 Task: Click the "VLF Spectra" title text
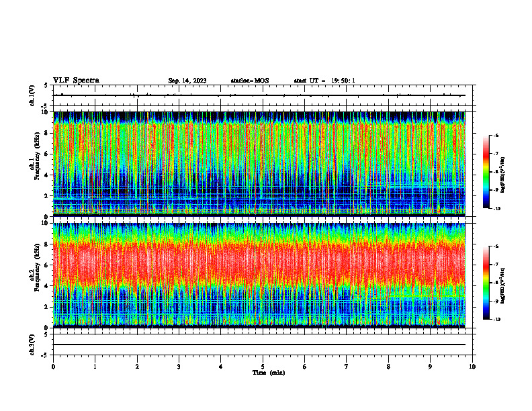(x=76, y=81)
